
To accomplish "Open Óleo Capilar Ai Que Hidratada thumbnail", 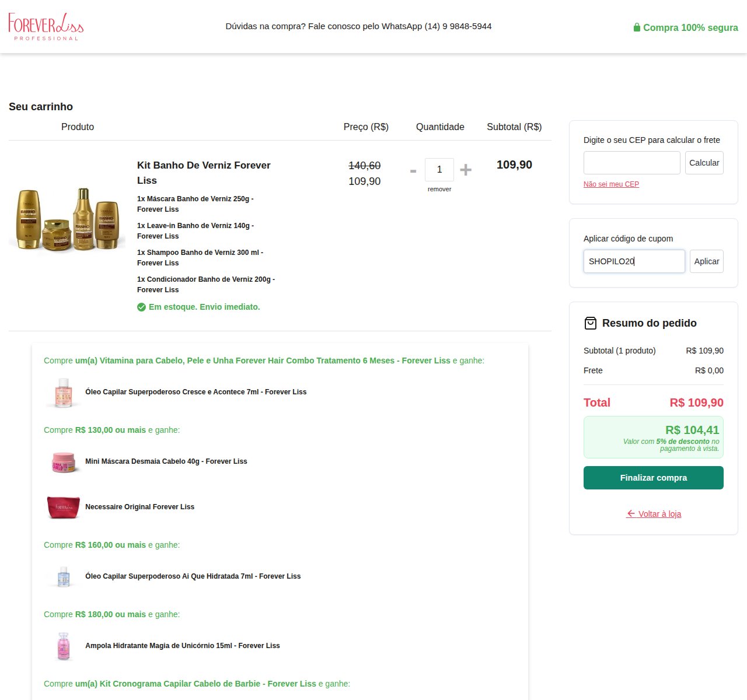I will [x=64, y=576].
